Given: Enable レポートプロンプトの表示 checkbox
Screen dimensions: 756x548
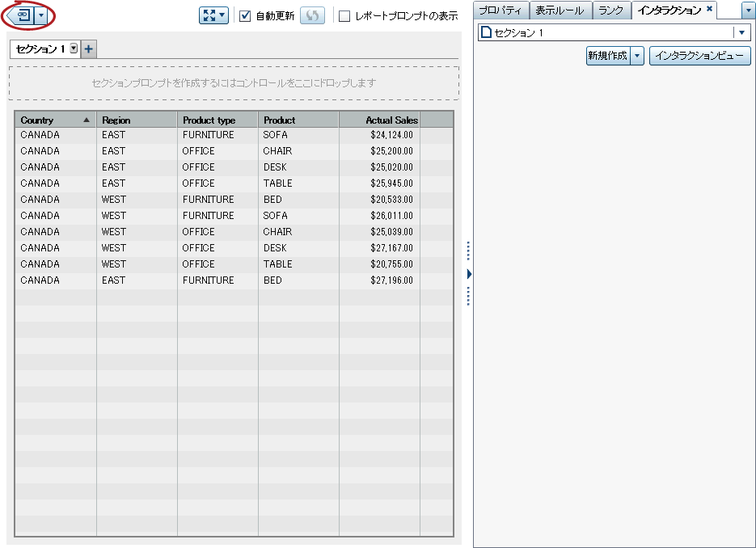Looking at the screenshot, I should pyautogui.click(x=345, y=16).
